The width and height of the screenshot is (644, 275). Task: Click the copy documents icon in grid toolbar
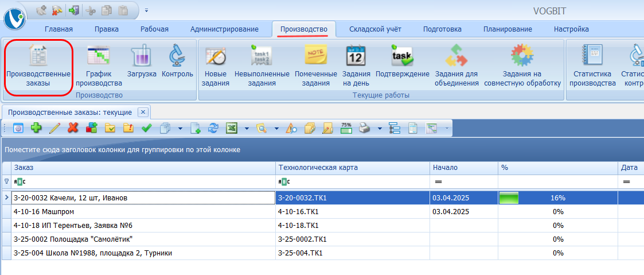point(165,128)
